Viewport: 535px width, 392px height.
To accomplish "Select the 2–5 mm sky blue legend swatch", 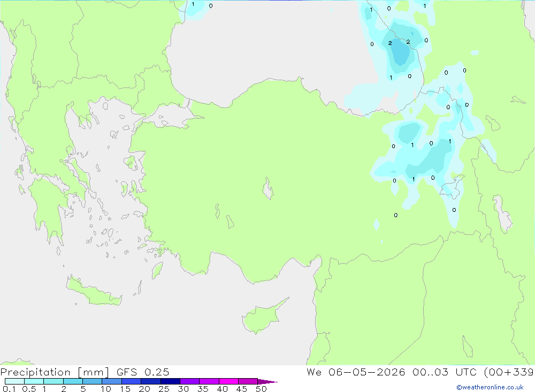I will click(73, 381).
